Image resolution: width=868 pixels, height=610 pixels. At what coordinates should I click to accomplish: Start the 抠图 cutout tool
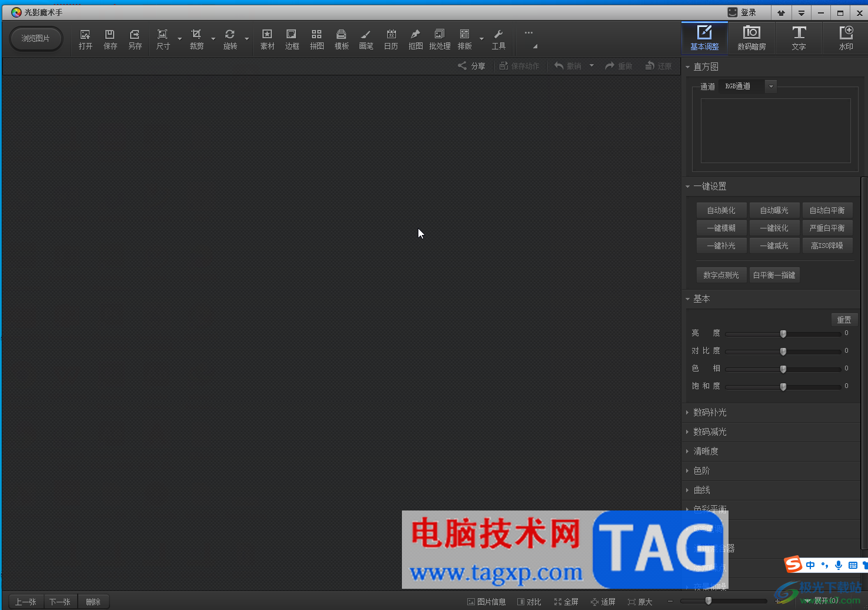click(x=415, y=39)
